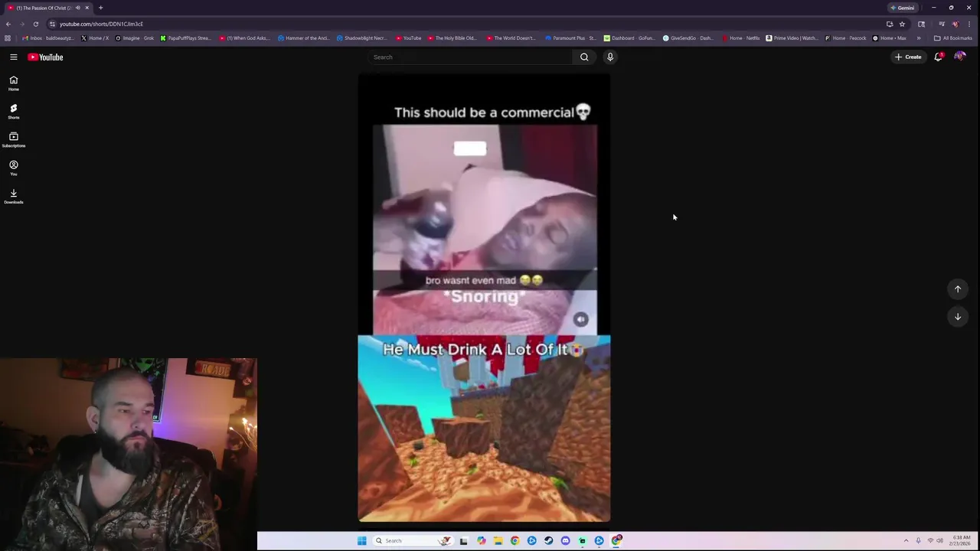Open Discord from the taskbar

point(565,541)
